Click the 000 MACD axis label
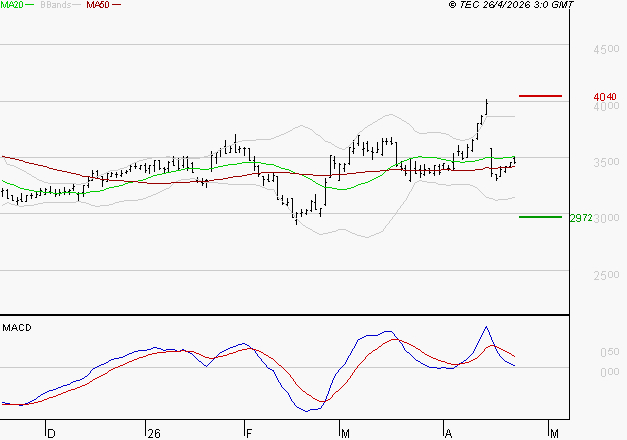This screenshot has height=440, width=627. [610, 372]
